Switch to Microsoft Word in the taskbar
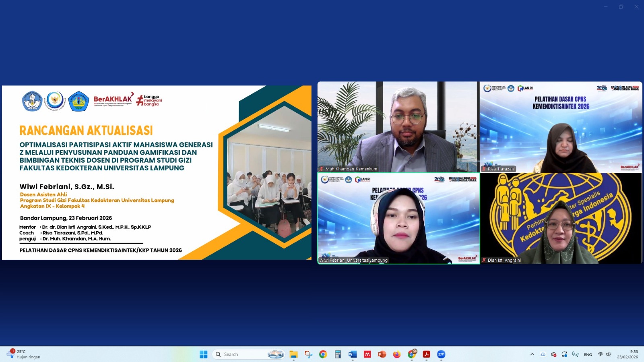Screen dimensions: 644x362 353,354
